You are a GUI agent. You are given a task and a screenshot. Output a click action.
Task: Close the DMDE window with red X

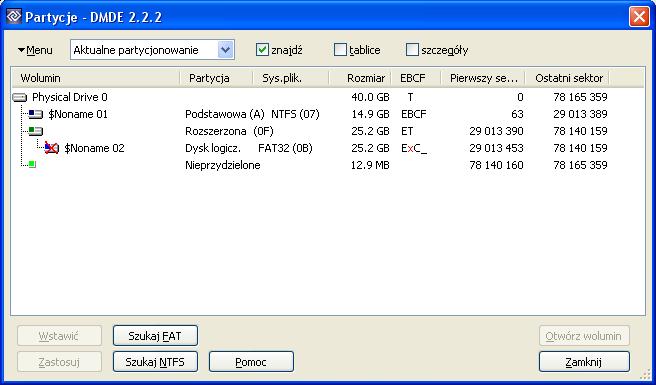tap(639, 17)
